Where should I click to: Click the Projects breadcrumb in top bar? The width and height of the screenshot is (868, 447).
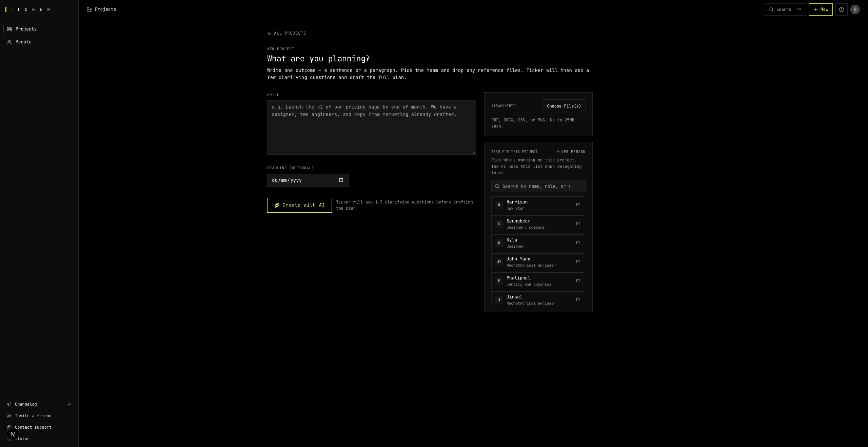pyautogui.click(x=105, y=9)
